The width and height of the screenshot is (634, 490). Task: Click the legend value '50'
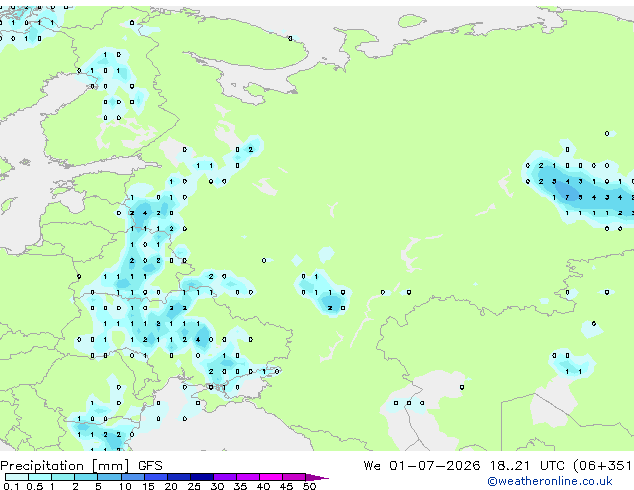click(309, 486)
